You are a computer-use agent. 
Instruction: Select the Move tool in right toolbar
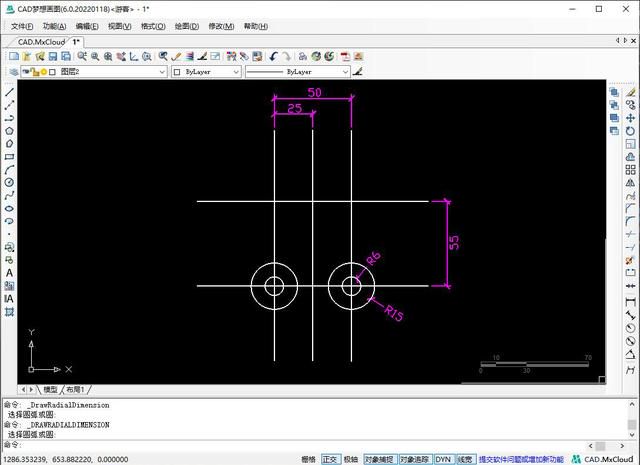[631, 118]
